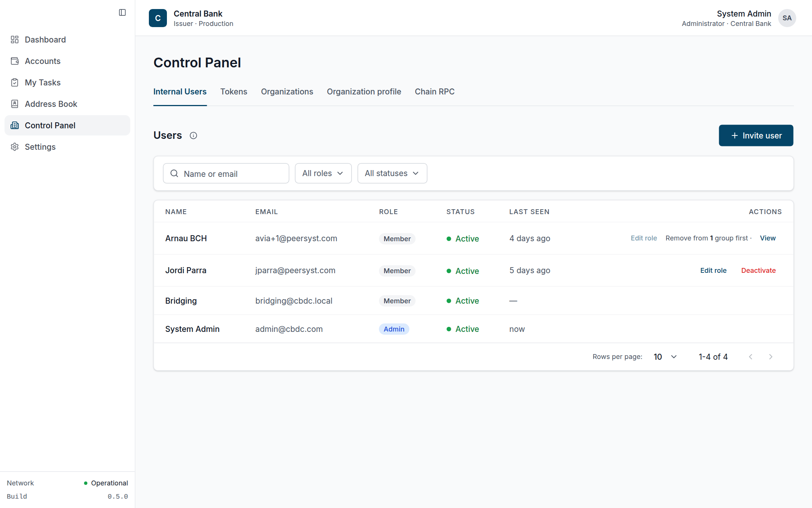812x508 pixels.
Task: Open Accounts in the sidebar
Action: (67, 61)
